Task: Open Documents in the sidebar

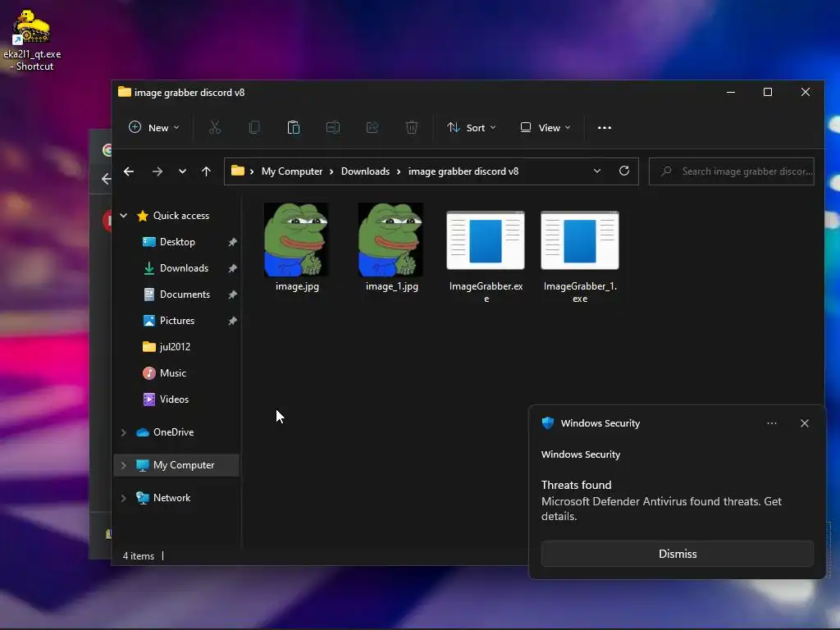Action: click(x=185, y=294)
